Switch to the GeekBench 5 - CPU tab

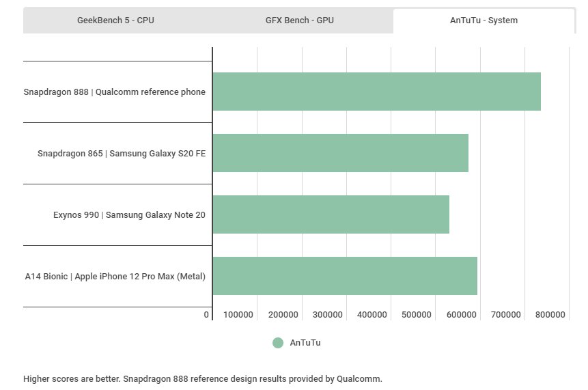point(116,20)
